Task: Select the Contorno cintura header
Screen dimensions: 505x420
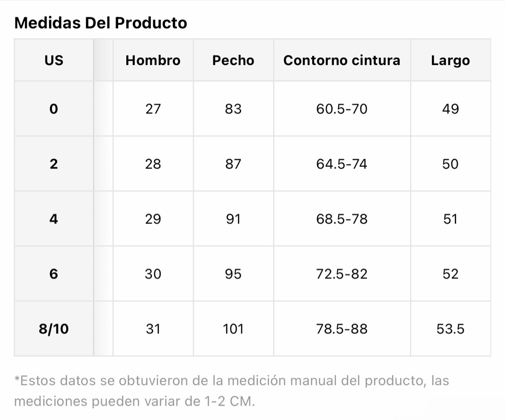Action: (342, 60)
